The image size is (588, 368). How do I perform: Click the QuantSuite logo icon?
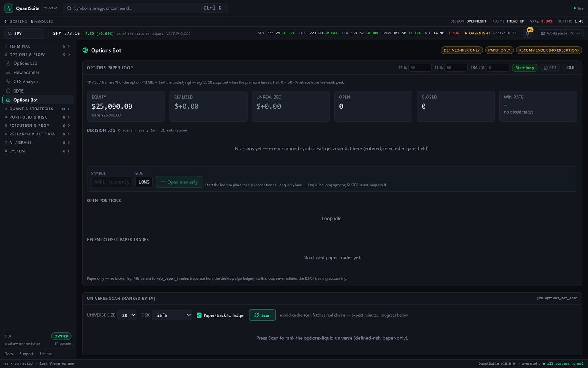tap(9, 8)
